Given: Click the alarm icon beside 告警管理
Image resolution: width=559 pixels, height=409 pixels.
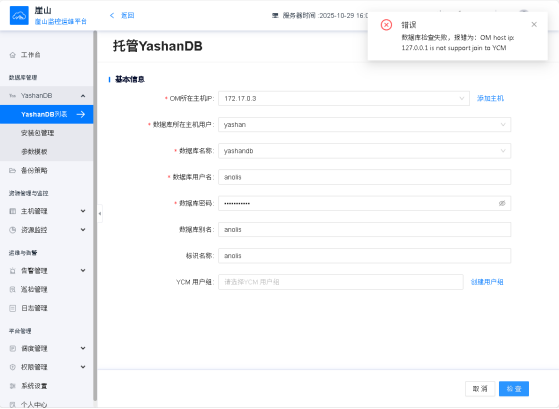Looking at the screenshot, I should [x=12, y=271].
